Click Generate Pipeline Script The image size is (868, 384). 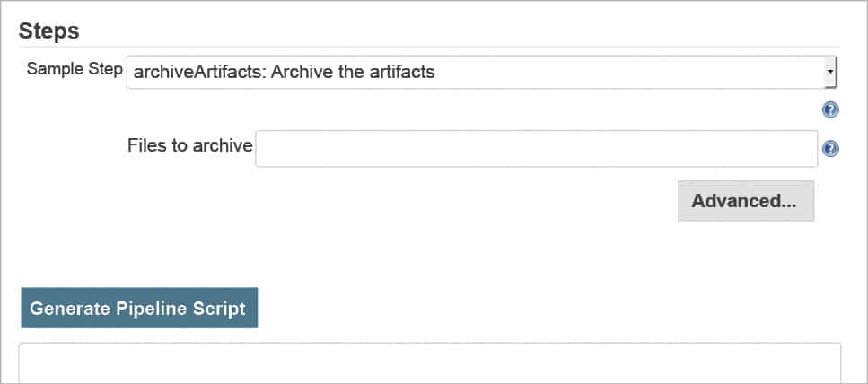138,309
